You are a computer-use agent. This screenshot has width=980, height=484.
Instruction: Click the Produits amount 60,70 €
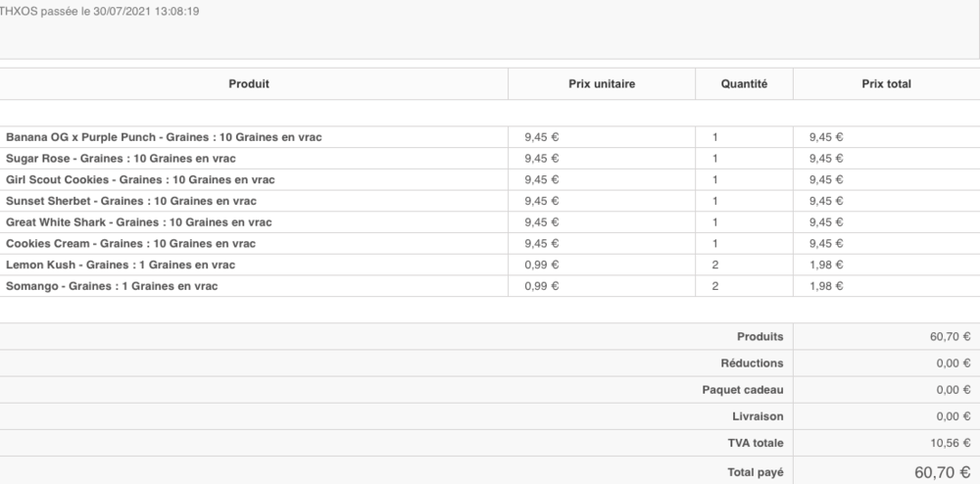pos(950,337)
